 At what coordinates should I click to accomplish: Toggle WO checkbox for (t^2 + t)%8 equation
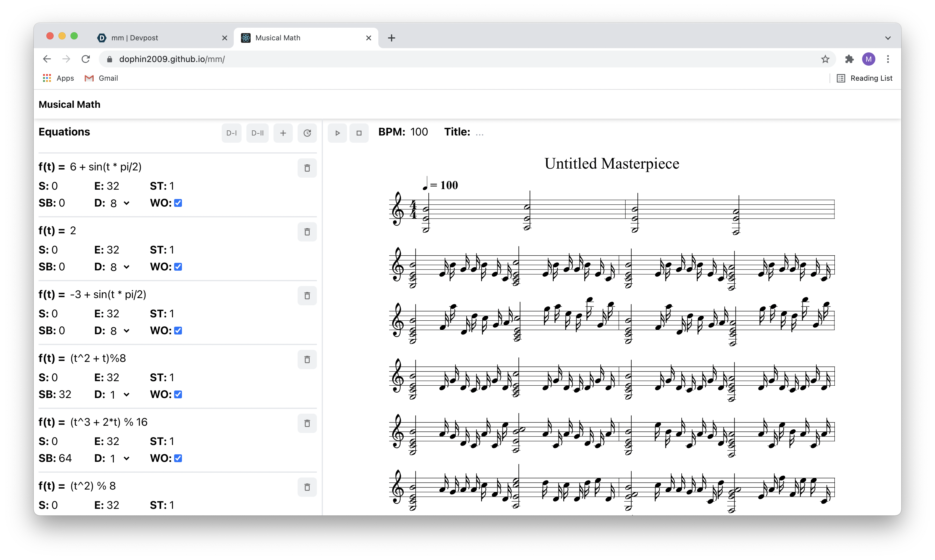coord(178,394)
